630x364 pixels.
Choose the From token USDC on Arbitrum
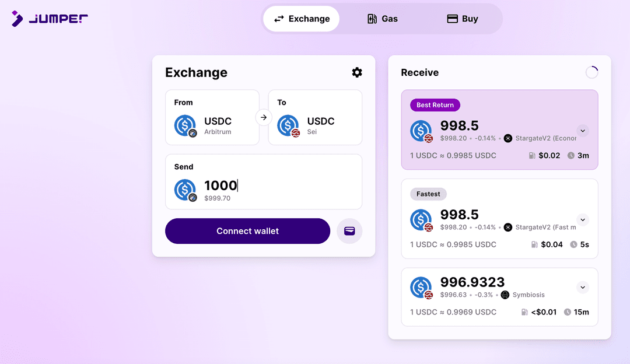(x=212, y=117)
